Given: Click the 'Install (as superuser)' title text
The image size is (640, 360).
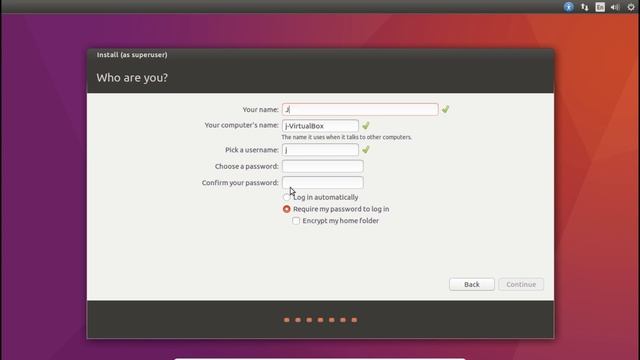Looking at the screenshot, I should tap(132, 55).
